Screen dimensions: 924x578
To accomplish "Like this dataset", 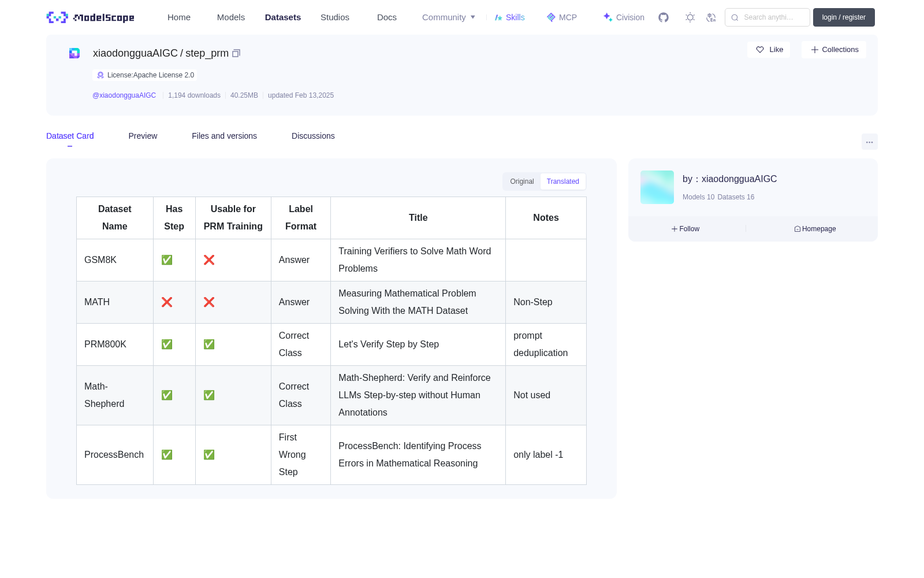I will [x=769, y=50].
